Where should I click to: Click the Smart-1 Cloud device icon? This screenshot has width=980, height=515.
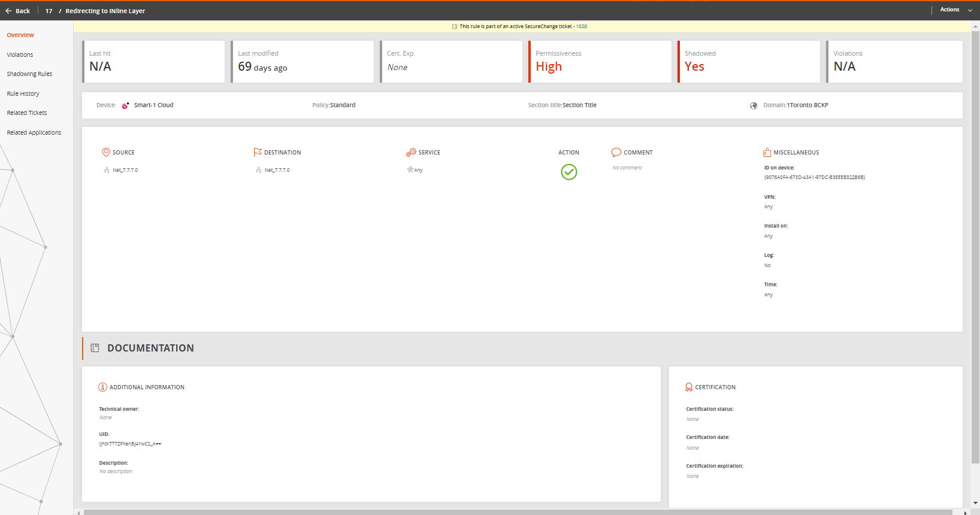[x=125, y=105]
